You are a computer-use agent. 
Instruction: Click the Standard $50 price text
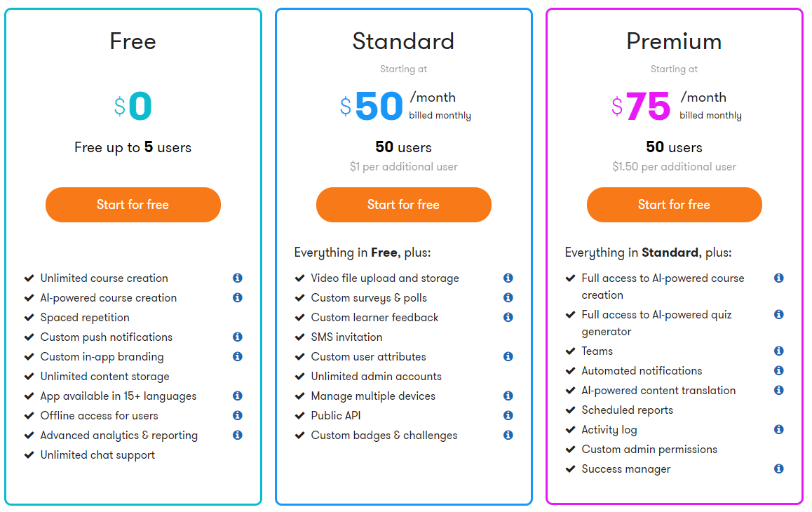tap(379, 107)
